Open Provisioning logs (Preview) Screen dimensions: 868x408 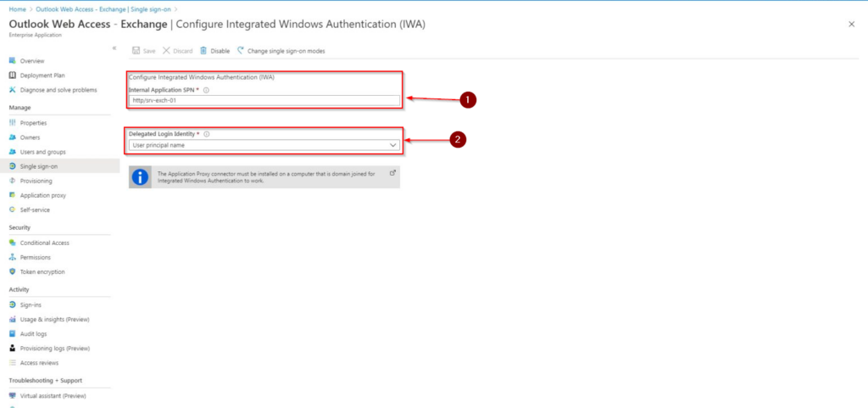click(55, 349)
